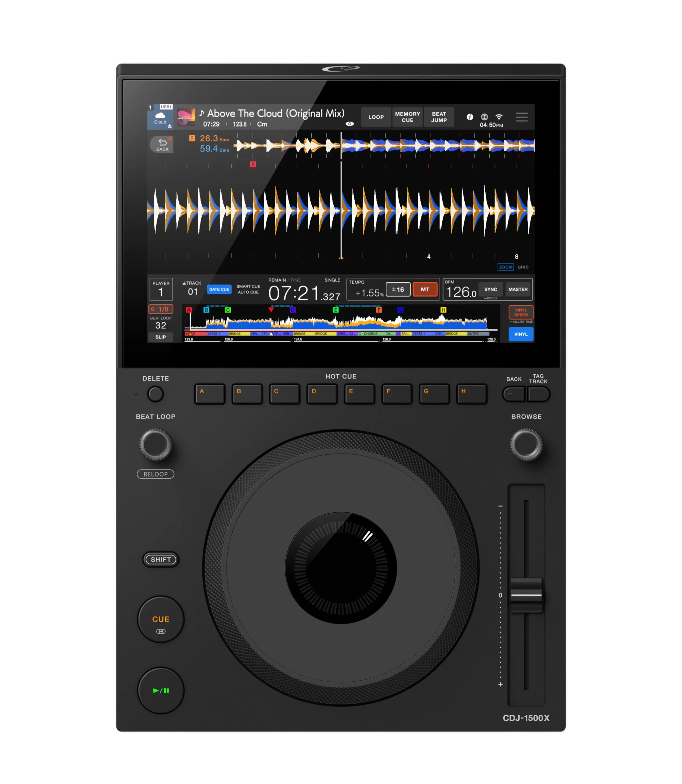This screenshot has width=682, height=784.
Task: Hit the orange CUE button
Action: click(161, 619)
